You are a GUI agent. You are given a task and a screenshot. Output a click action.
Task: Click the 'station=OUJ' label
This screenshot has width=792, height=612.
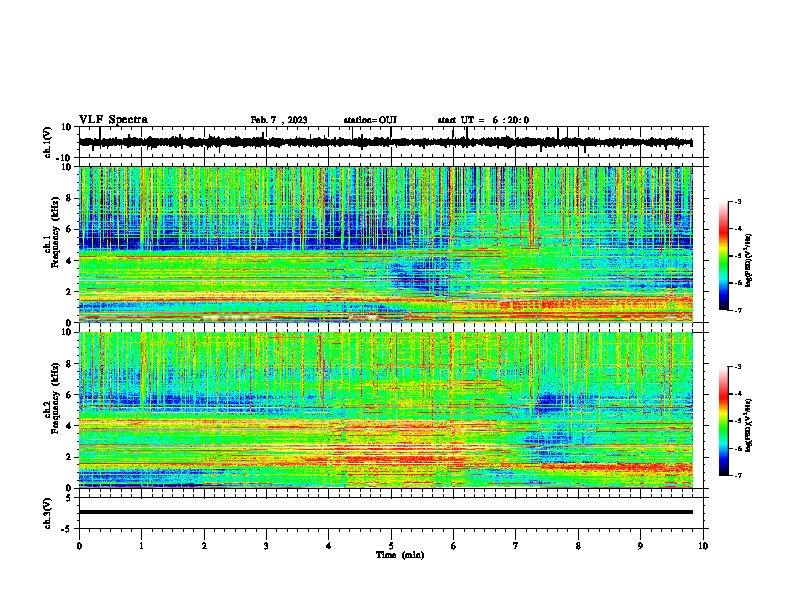[370, 120]
